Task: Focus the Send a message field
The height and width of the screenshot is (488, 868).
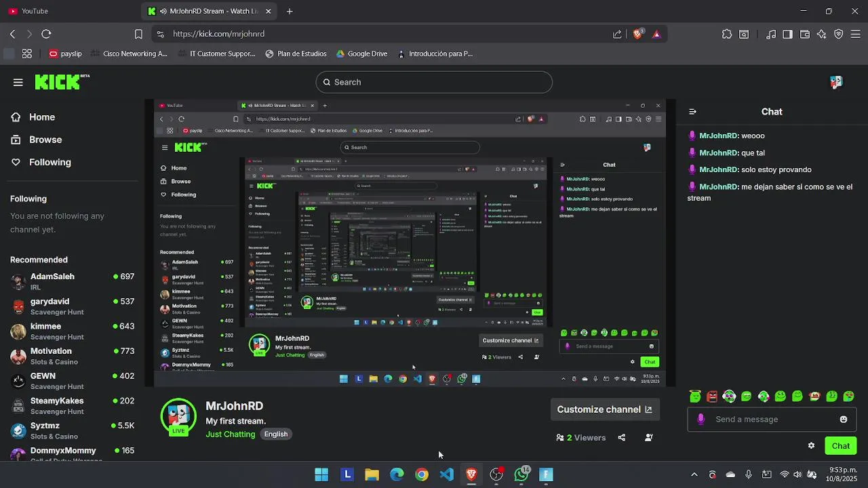Action: [x=770, y=420]
